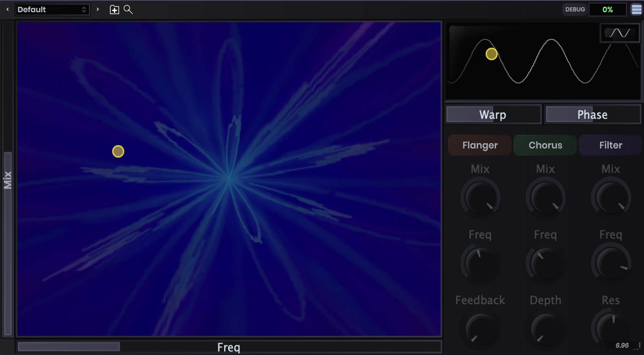Click the horizontal Freq slider below the XY pad
The height and width of the screenshot is (355, 644).
click(229, 347)
